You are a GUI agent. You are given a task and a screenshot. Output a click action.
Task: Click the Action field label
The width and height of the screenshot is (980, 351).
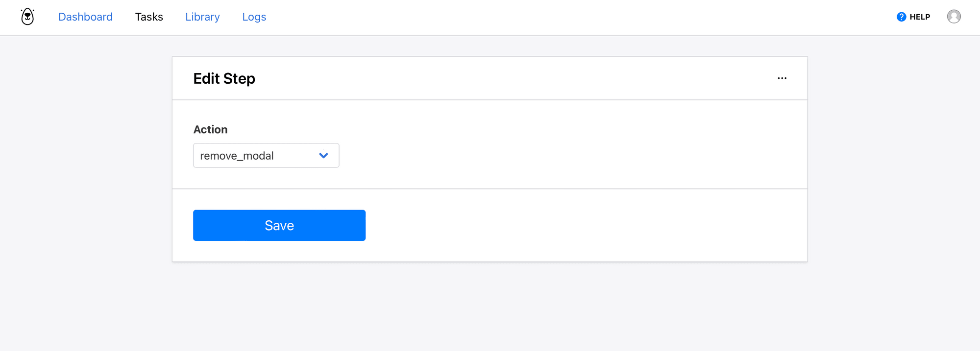click(210, 129)
